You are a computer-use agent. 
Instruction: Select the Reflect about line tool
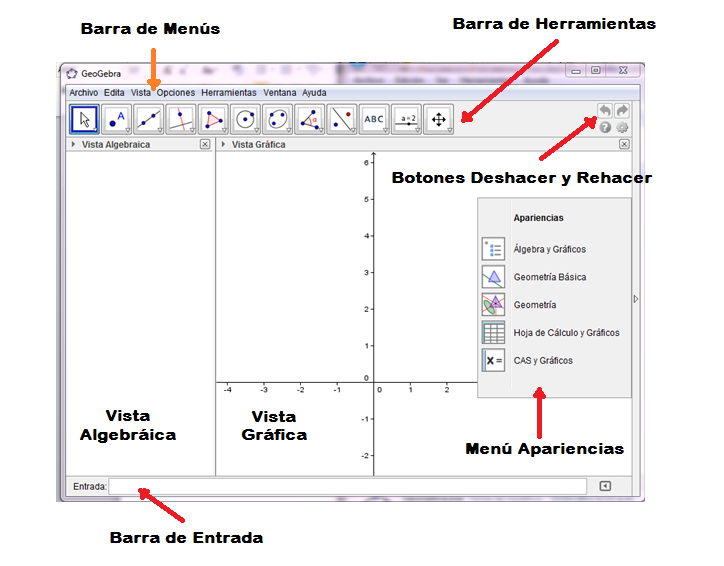coord(342,119)
